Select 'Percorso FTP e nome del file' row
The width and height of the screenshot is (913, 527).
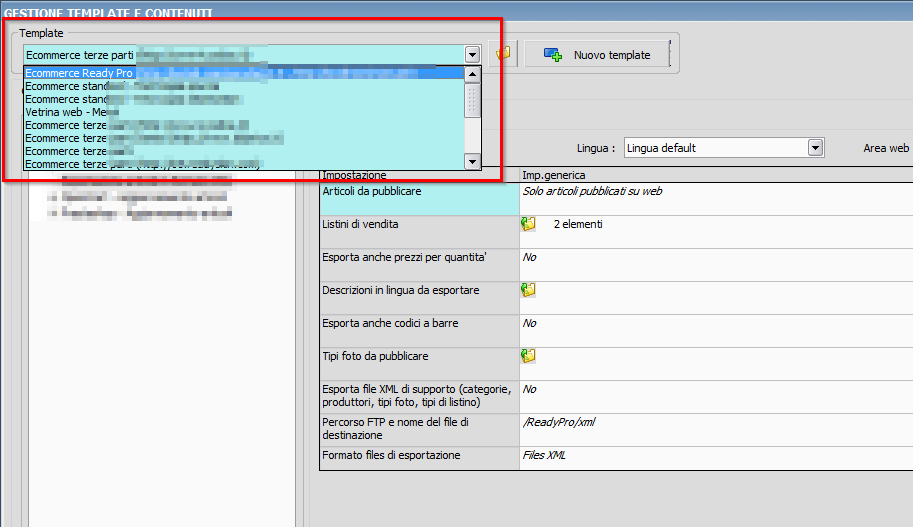coord(420,430)
